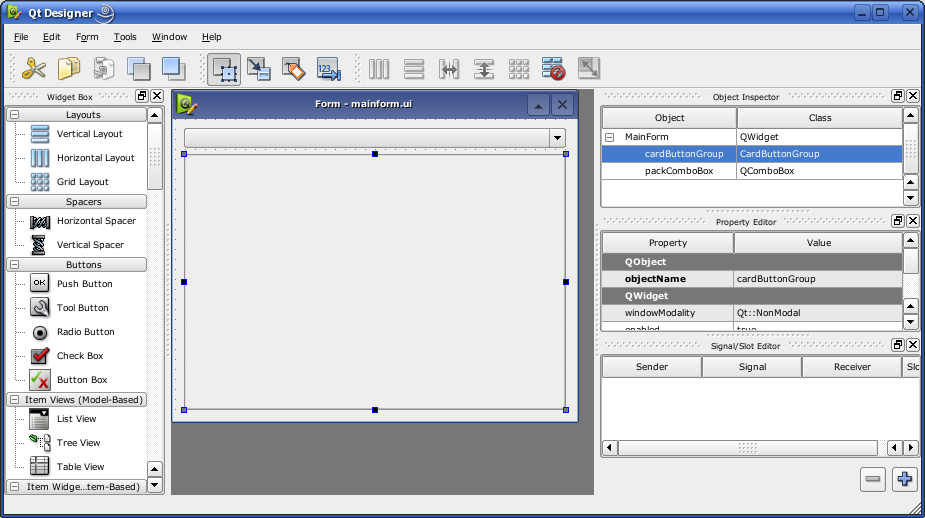925x518 pixels.
Task: Click the Break Layout toolbar icon
Action: 553,69
